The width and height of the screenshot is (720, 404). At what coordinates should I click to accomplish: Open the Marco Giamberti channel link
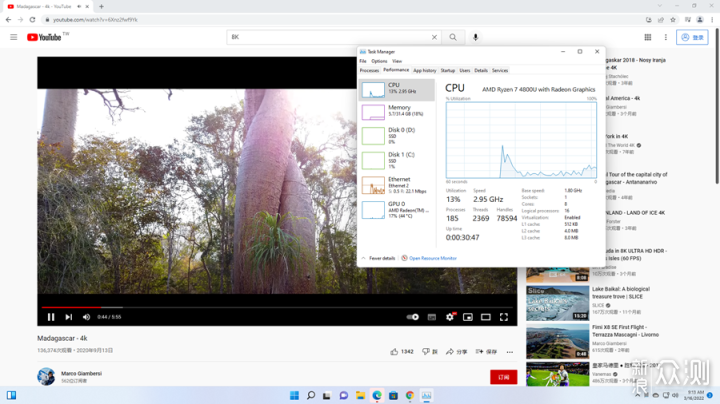point(81,373)
